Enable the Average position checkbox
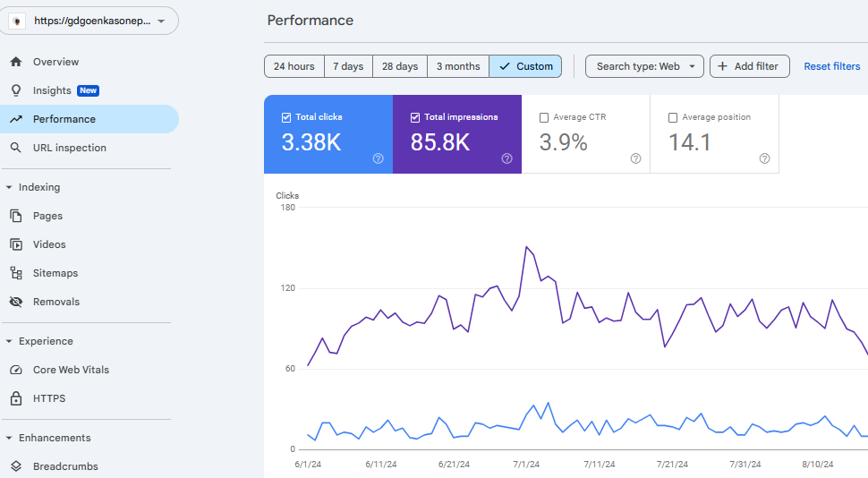Viewport: 868px width, 478px height. [x=673, y=117]
